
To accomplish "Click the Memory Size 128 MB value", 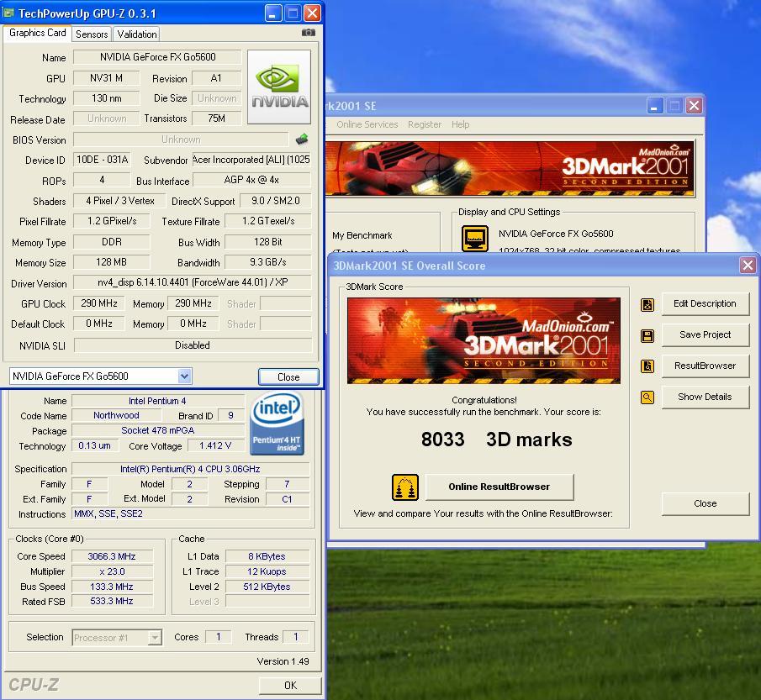I will [x=112, y=262].
